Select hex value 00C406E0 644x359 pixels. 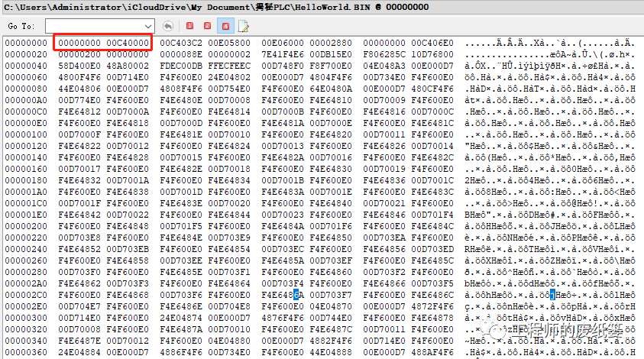pos(432,43)
